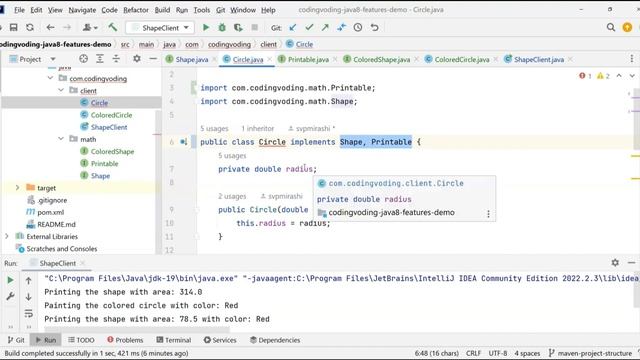Open the Git tool window

16,340
